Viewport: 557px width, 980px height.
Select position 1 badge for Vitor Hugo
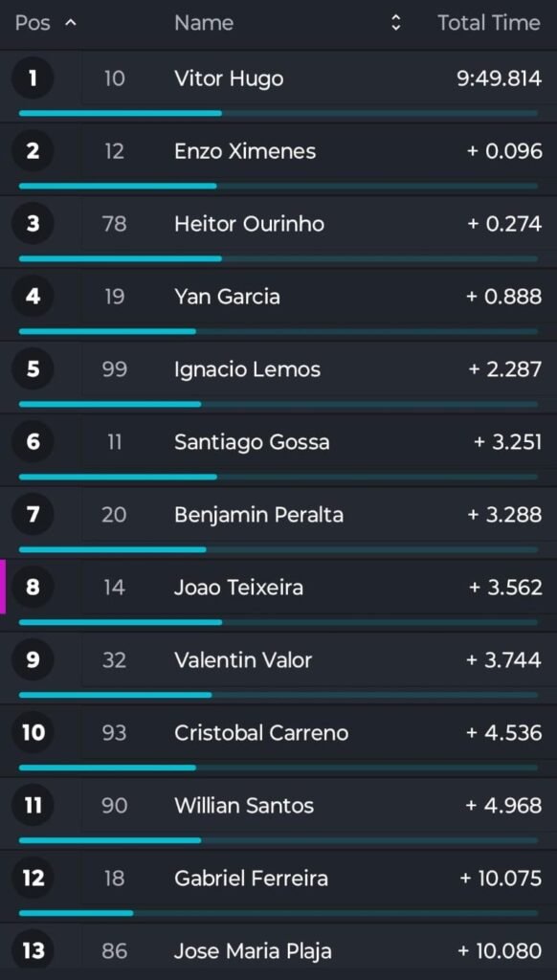pyautogui.click(x=33, y=78)
